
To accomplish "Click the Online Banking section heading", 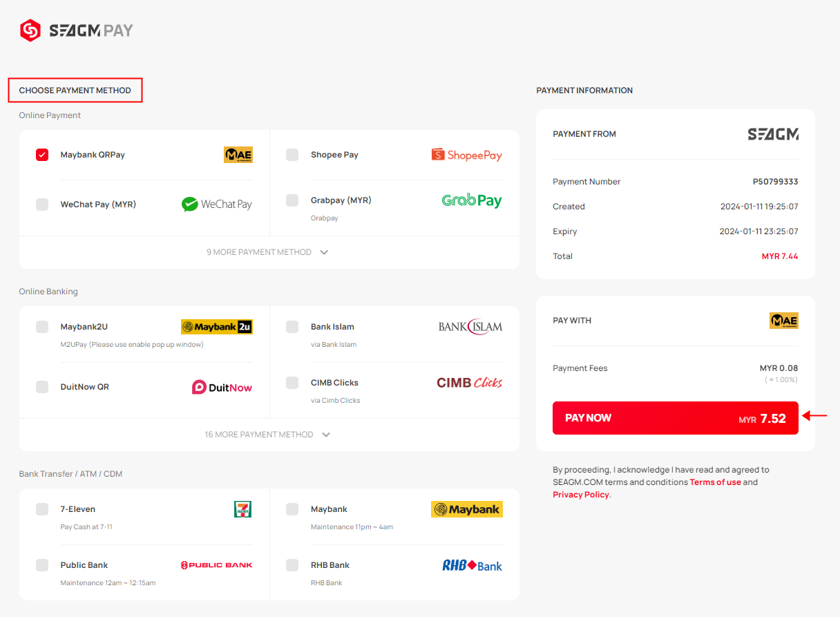I will [x=48, y=292].
